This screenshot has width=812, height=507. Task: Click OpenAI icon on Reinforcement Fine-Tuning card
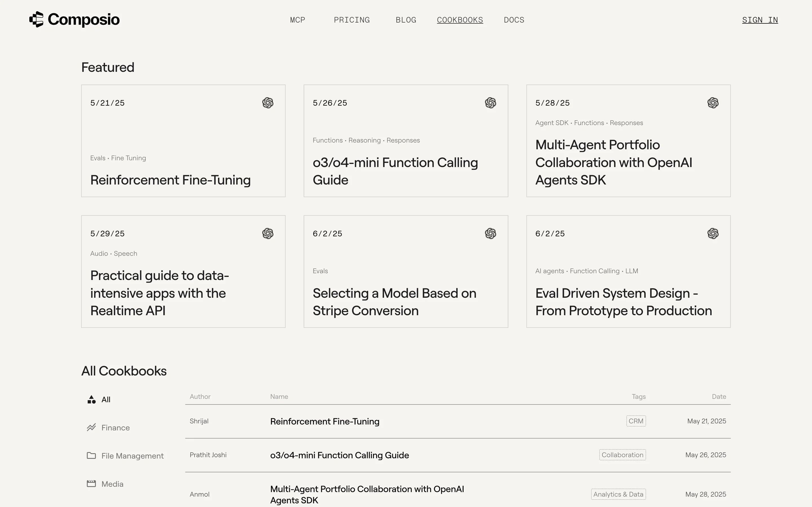tap(268, 103)
